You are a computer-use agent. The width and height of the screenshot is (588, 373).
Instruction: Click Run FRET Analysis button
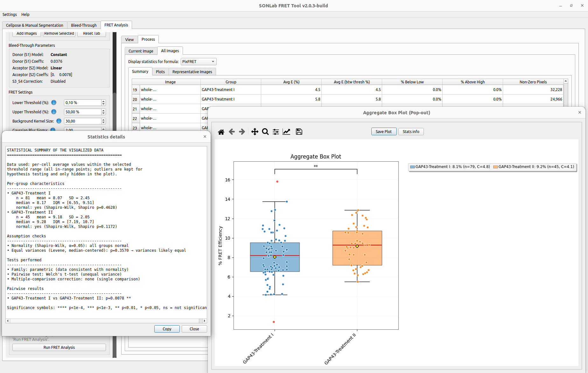tap(59, 347)
